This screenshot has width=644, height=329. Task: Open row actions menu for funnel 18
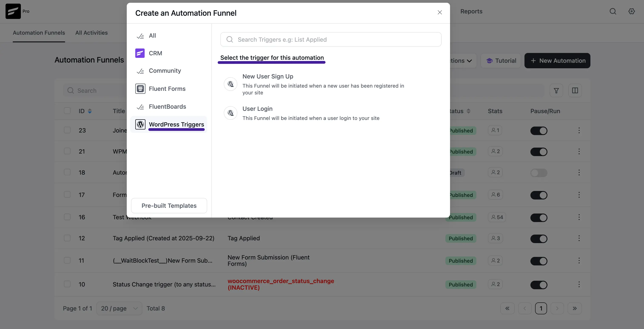click(x=579, y=172)
